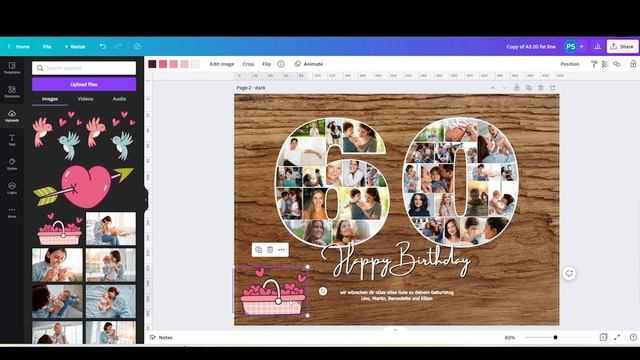Open the Notes panel
Viewport: 640px width, 360px height.
point(161,338)
